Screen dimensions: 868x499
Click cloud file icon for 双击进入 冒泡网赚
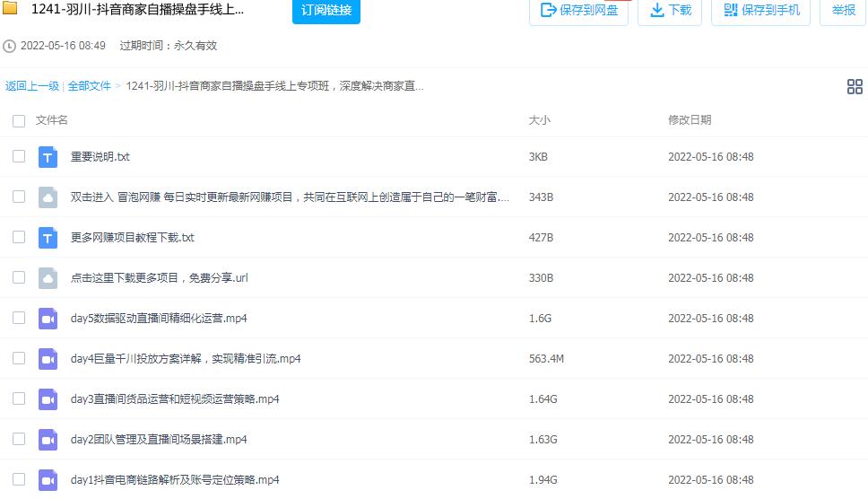click(x=48, y=197)
